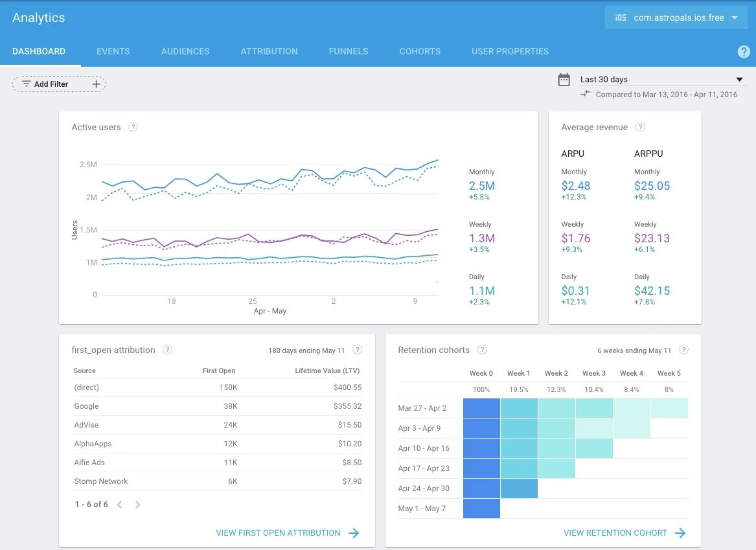Click the Mar 27 - Apr 2 Week 5 cell

click(669, 407)
